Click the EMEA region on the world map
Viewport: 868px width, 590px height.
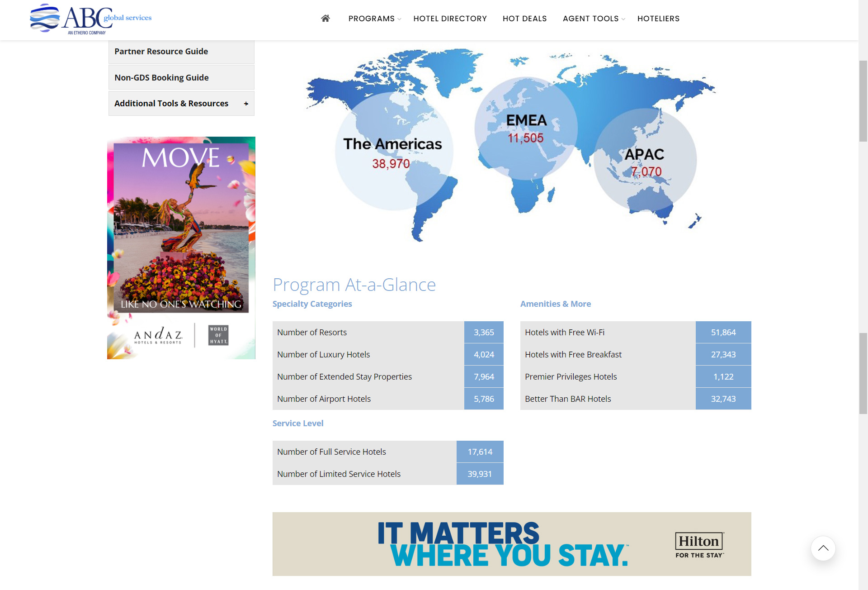(x=527, y=128)
